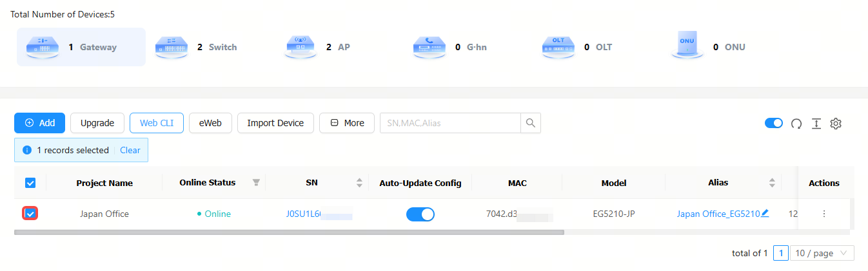This screenshot has width=868, height=271.
Task: Select the Switch device category tab
Action: (197, 47)
